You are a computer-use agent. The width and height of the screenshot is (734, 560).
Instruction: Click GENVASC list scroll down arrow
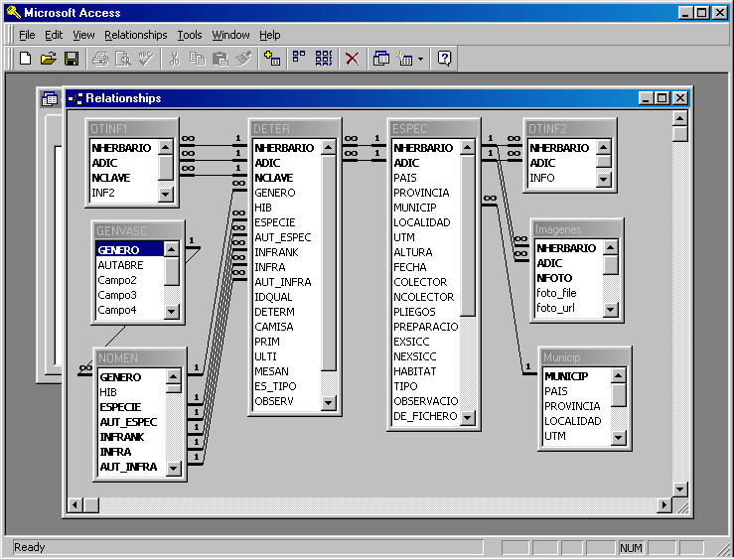(x=172, y=311)
